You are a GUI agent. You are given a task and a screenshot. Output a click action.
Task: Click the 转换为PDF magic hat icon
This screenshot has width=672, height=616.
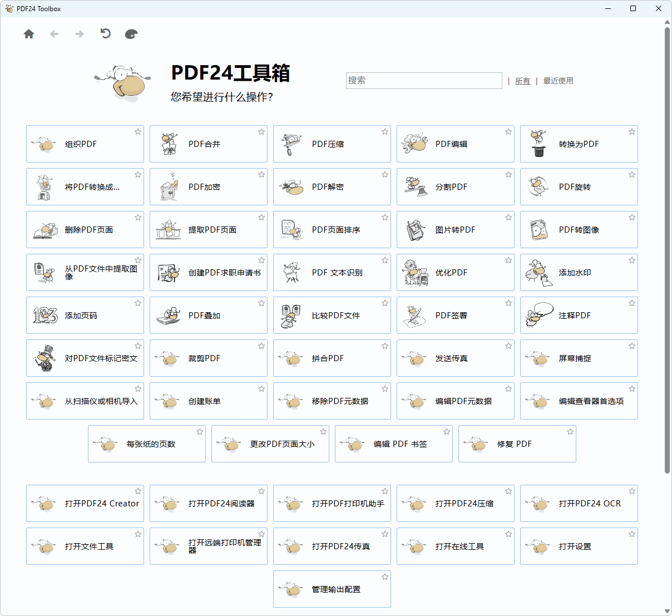[x=538, y=144]
